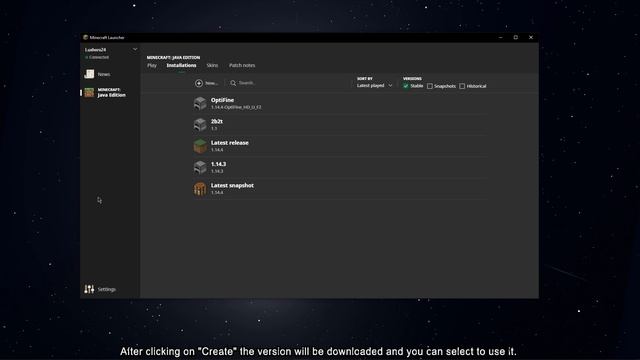Select the Latest release grass block icon
This screenshot has width=640, height=360.
tap(200, 146)
